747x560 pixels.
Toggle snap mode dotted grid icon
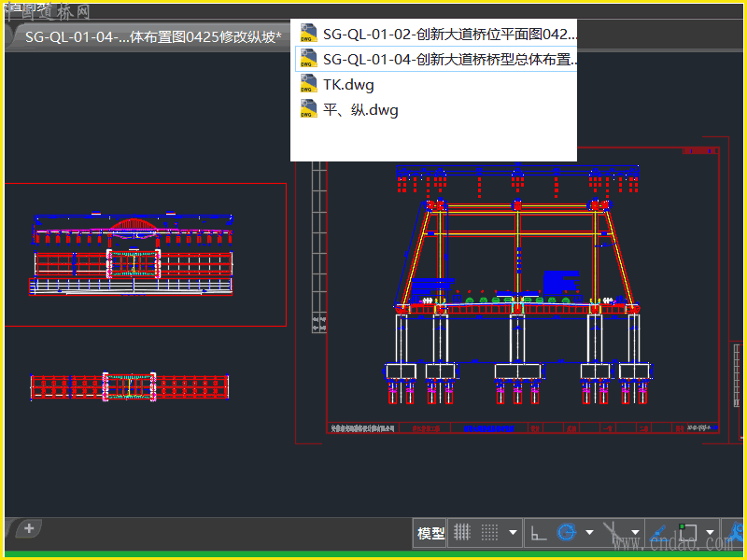tap(489, 533)
